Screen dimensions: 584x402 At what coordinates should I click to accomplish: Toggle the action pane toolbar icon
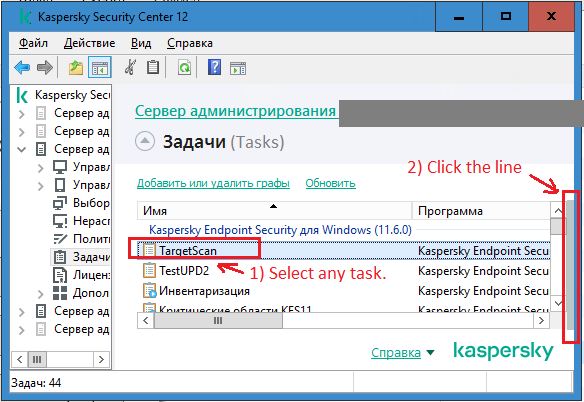(238, 68)
